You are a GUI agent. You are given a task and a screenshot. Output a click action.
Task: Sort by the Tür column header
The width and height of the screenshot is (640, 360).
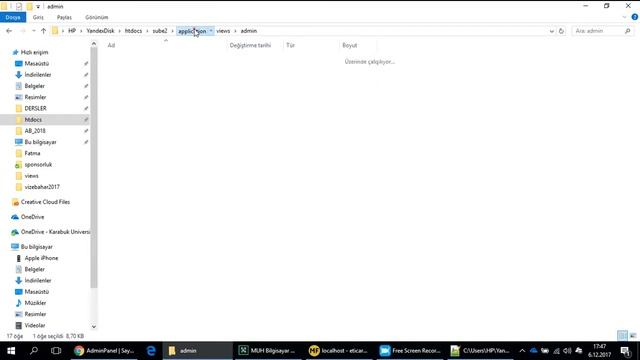point(290,45)
